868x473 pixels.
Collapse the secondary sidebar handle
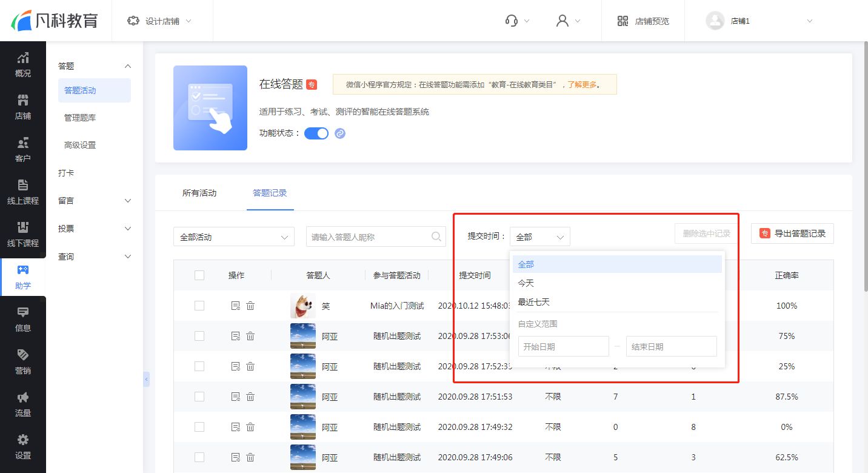(146, 379)
